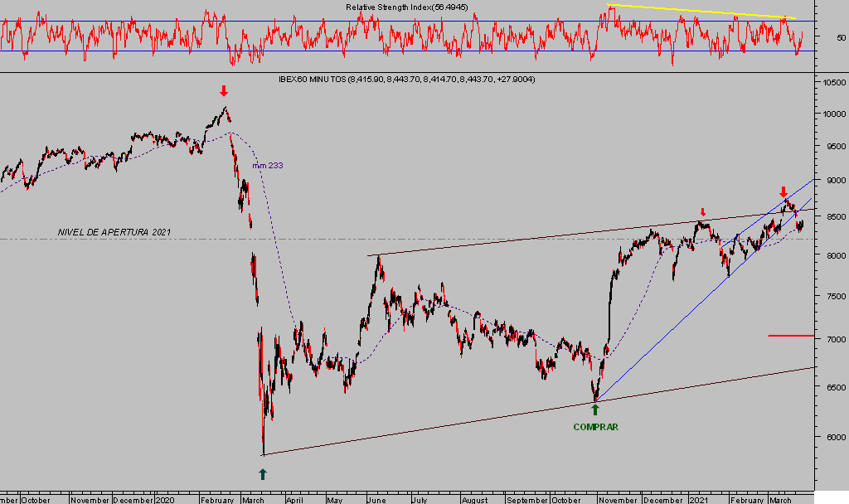Viewport: 849px width, 504px height.
Task: Click the 6000 price axis value
Action: [x=836, y=438]
